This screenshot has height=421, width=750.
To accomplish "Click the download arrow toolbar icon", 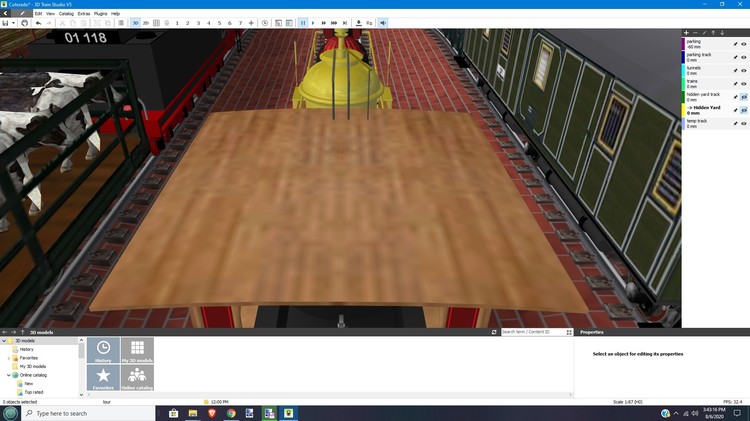I will pos(359,23).
